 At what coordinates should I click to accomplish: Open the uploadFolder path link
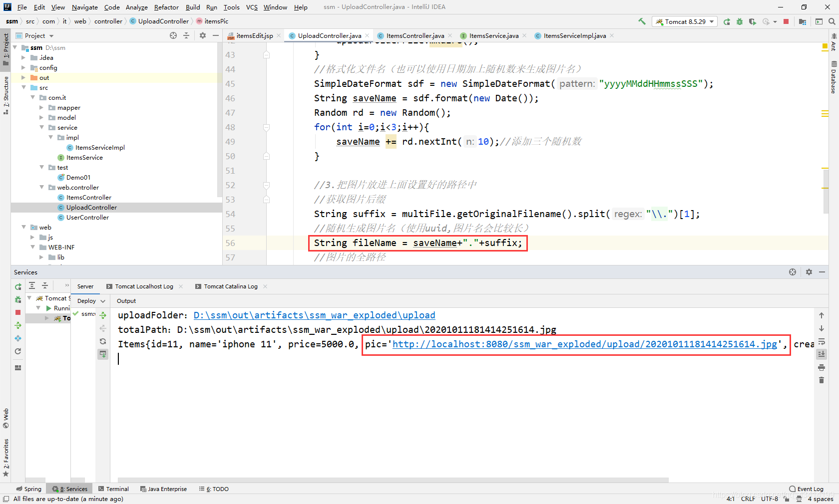(x=314, y=315)
